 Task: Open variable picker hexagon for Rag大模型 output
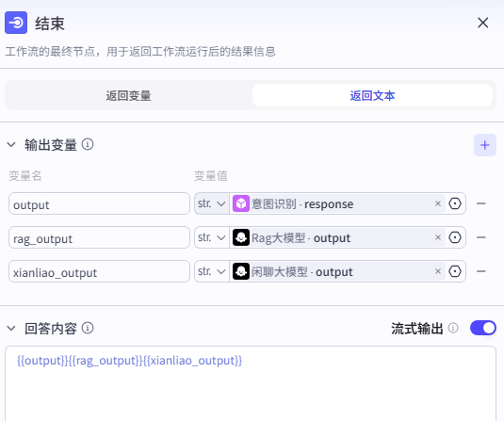(455, 237)
